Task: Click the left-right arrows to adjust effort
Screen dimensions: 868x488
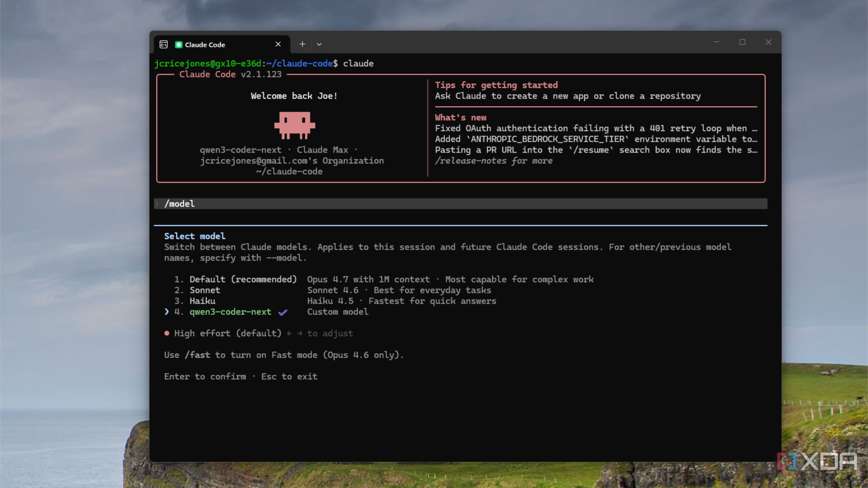Action: (295, 333)
